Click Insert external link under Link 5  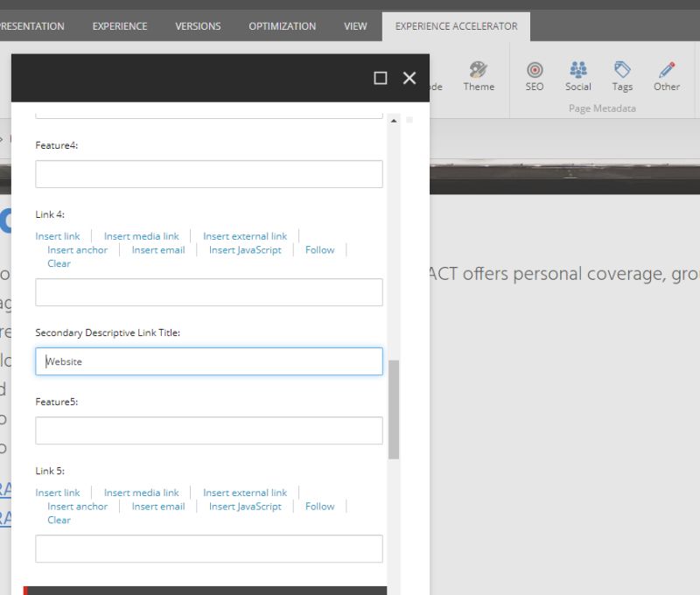coord(245,492)
